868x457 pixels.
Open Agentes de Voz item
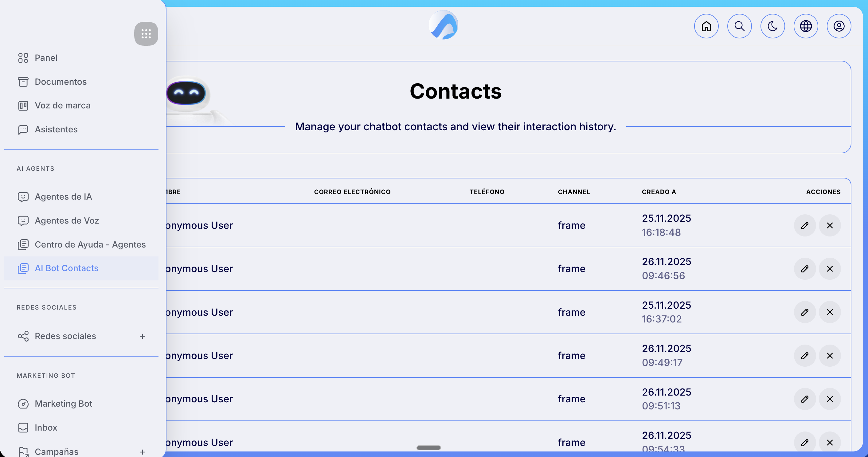pos(67,221)
